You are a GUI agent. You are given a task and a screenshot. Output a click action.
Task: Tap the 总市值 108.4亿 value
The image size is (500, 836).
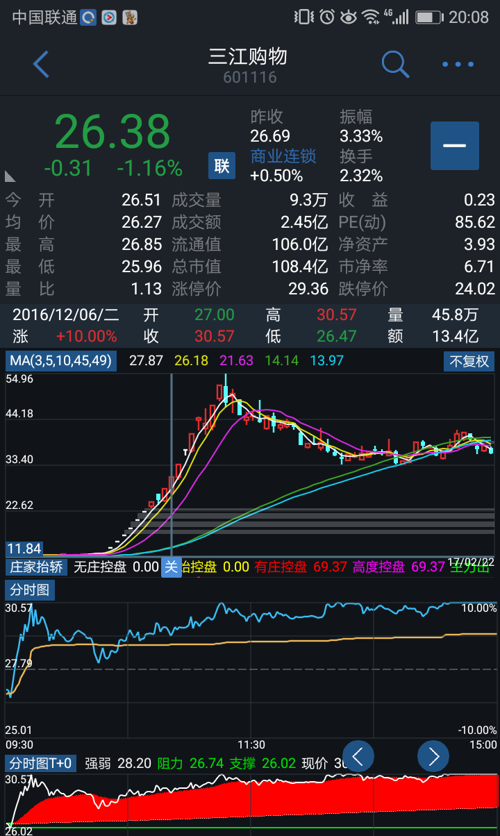point(300,267)
